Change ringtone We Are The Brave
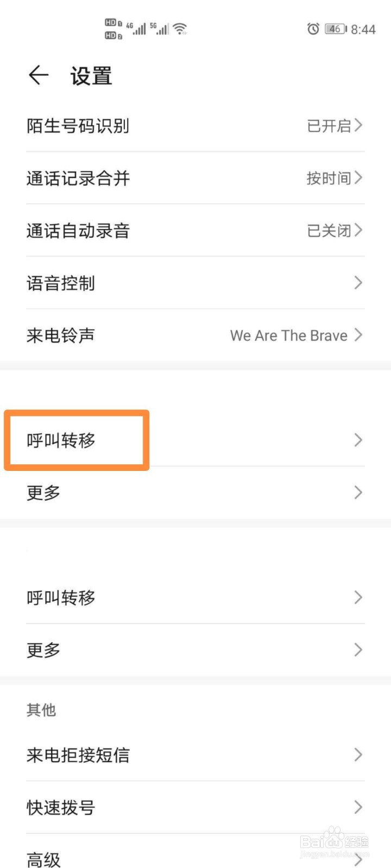Image resolution: width=391 pixels, height=868 pixels. (x=289, y=335)
